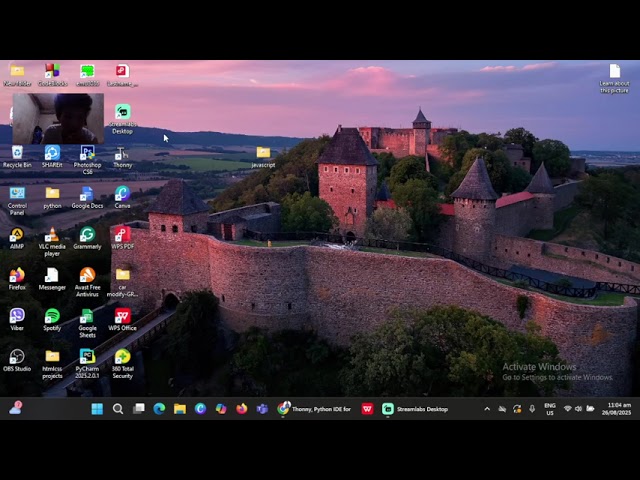Expand the hidden system tray icons chevron
The image size is (640, 480).
point(487,409)
